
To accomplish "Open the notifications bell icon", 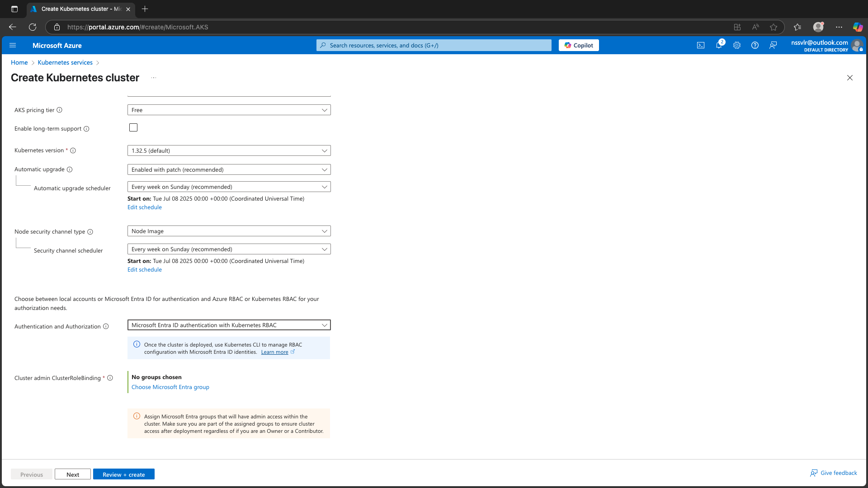I will [719, 45].
